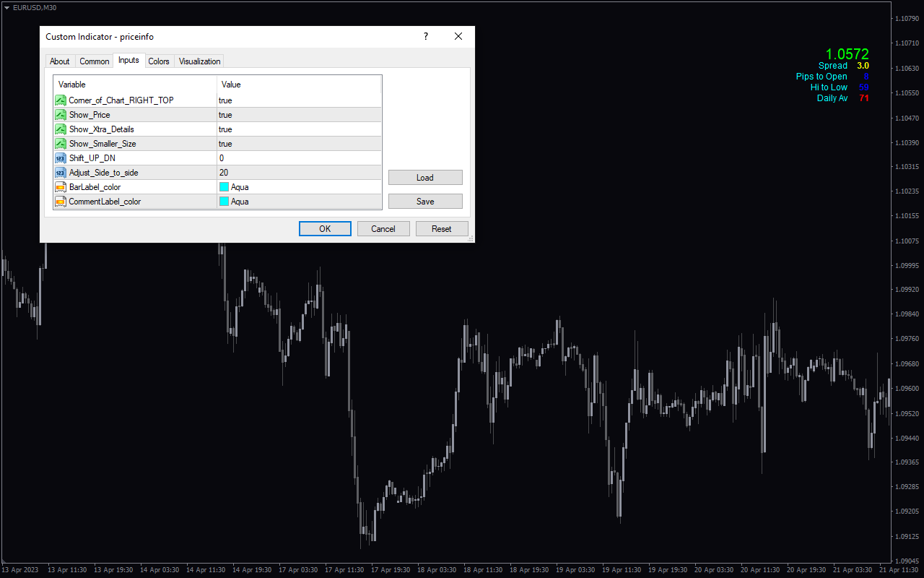Screen dimensions: 924x578
Task: Open the Colors tab
Action: click(x=159, y=61)
